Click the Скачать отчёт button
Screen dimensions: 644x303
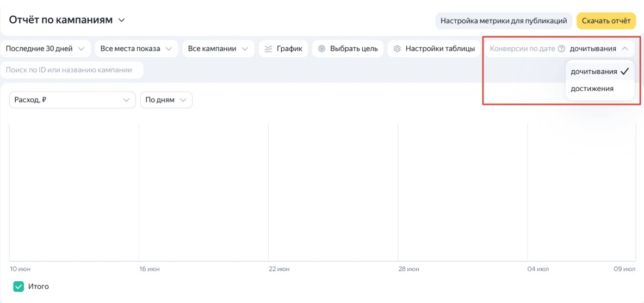coord(606,21)
